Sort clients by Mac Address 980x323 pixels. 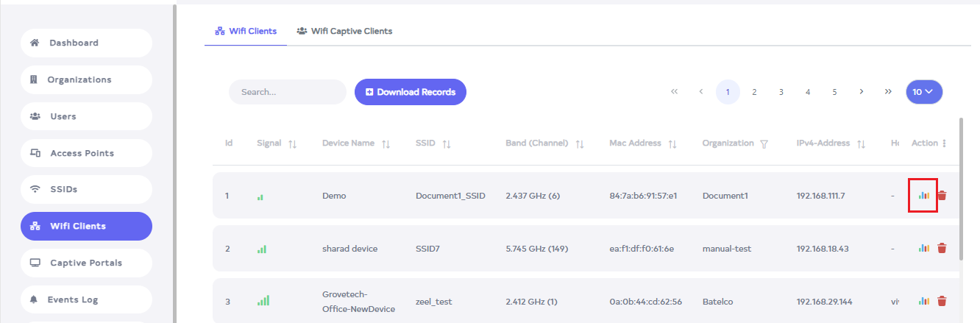click(x=672, y=144)
